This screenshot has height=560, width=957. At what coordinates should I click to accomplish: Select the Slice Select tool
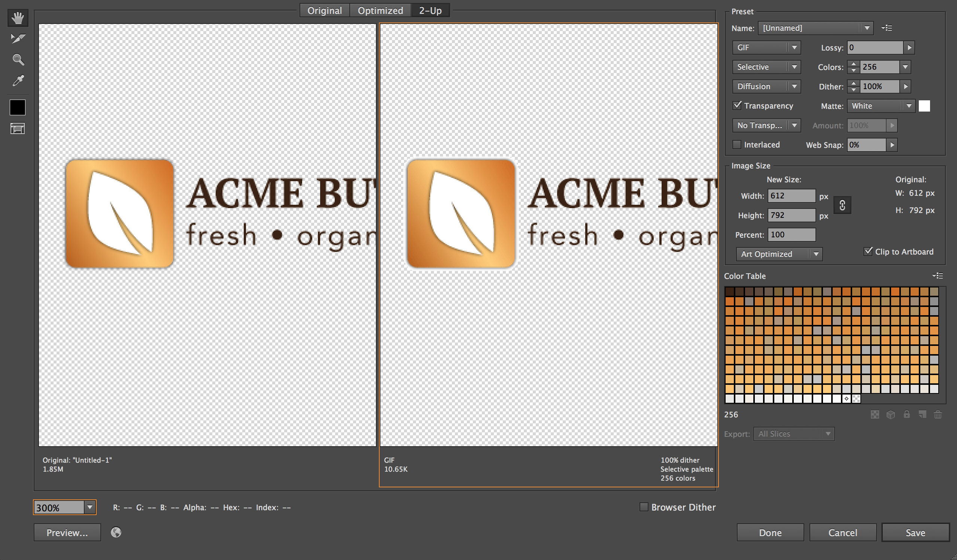(x=18, y=38)
